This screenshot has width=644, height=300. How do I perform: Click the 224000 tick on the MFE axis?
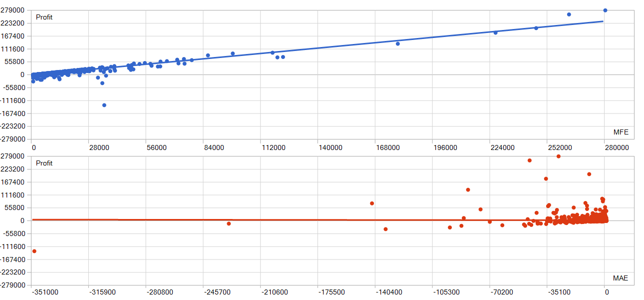point(503,148)
